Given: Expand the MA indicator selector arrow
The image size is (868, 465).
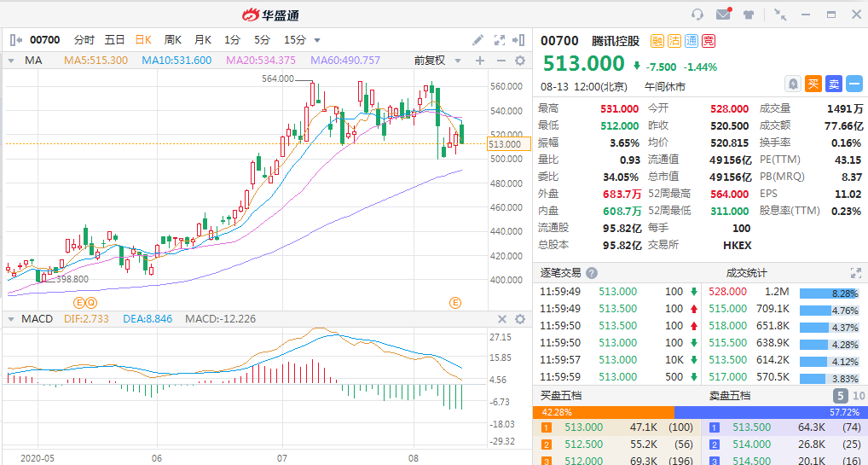Looking at the screenshot, I should (11, 61).
